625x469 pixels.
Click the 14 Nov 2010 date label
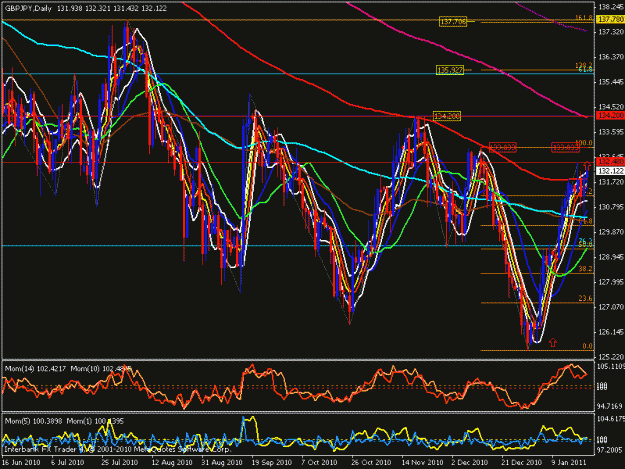pos(422,463)
